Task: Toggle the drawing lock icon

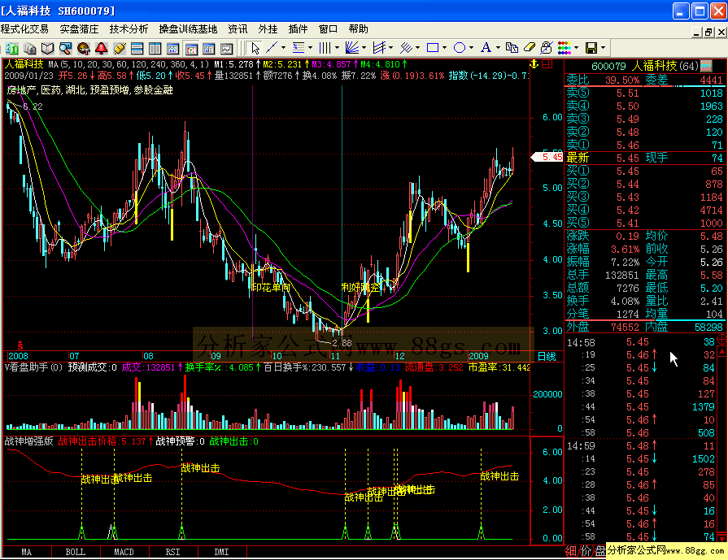Action: point(547,48)
